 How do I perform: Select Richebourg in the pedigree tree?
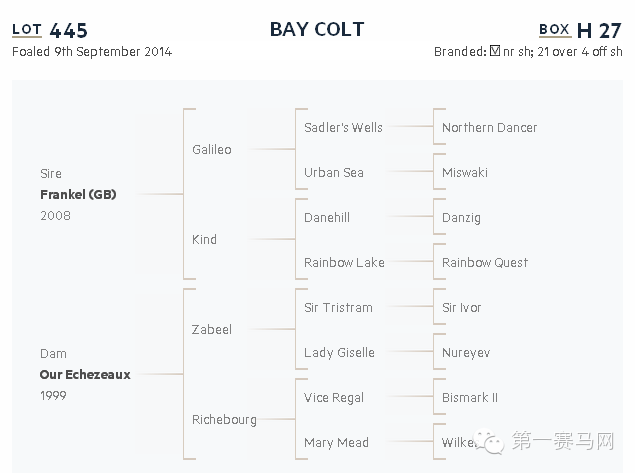(224, 420)
